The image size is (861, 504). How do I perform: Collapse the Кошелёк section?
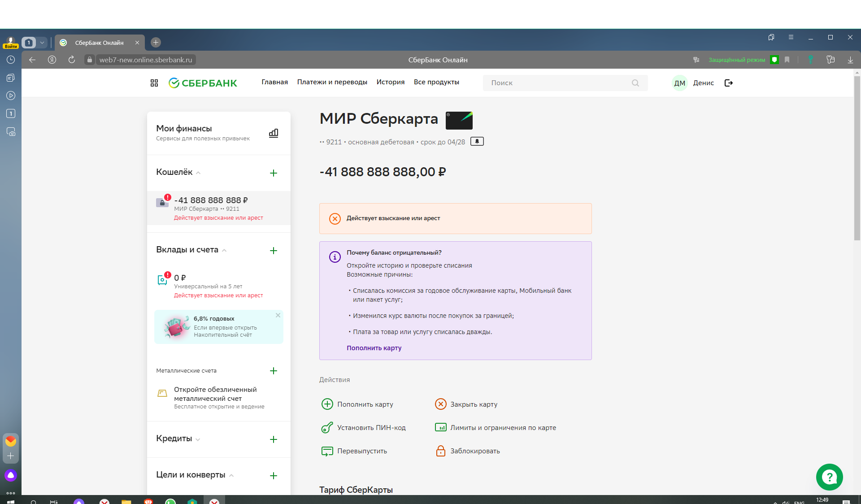click(198, 173)
